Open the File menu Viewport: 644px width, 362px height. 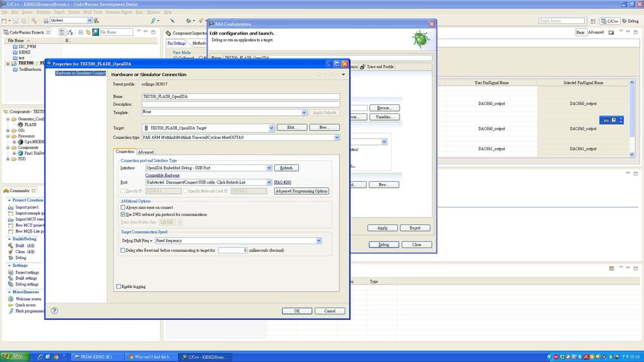[x=5, y=12]
